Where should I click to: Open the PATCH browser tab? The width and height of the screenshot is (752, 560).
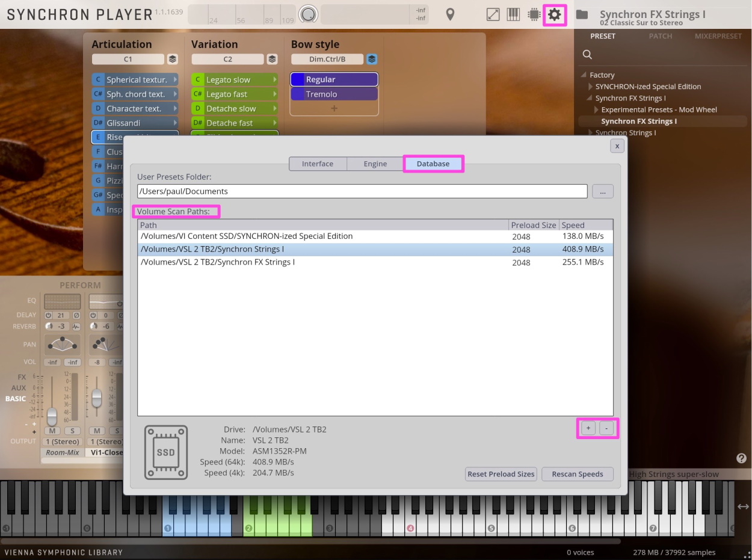[661, 36]
